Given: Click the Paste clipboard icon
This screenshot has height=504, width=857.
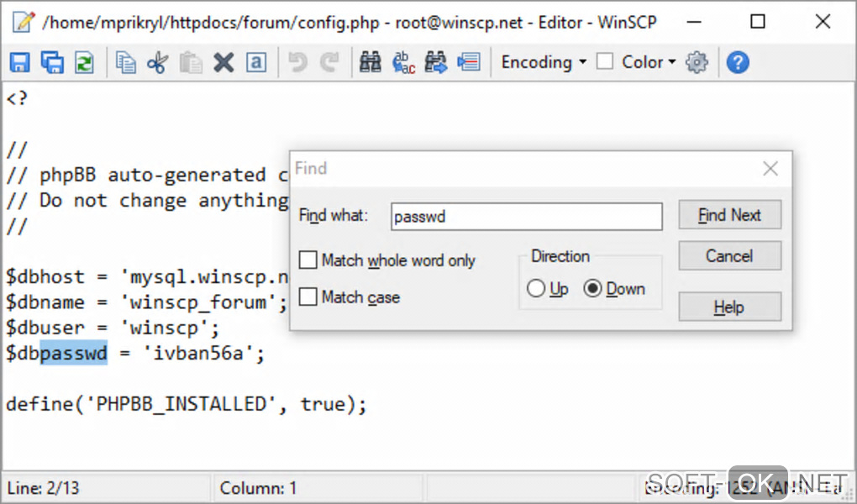Looking at the screenshot, I should click(191, 62).
